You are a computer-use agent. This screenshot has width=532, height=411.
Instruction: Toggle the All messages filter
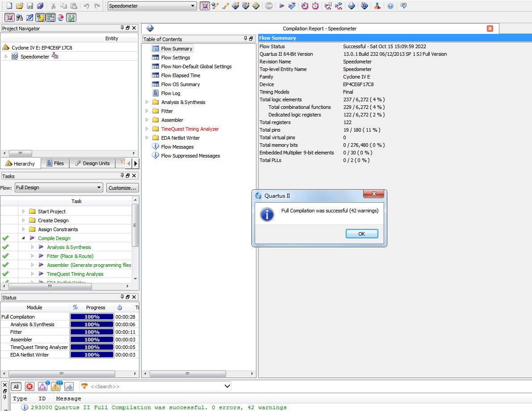coord(16,386)
